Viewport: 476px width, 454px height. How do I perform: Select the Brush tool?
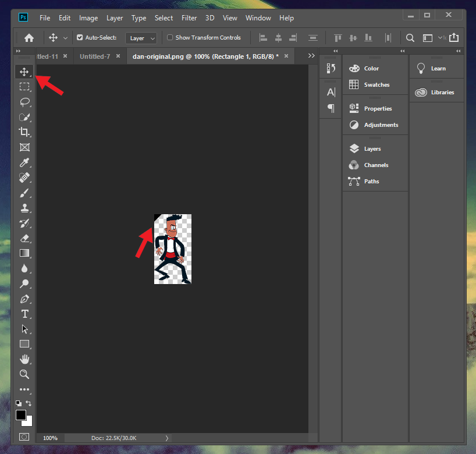tap(24, 193)
